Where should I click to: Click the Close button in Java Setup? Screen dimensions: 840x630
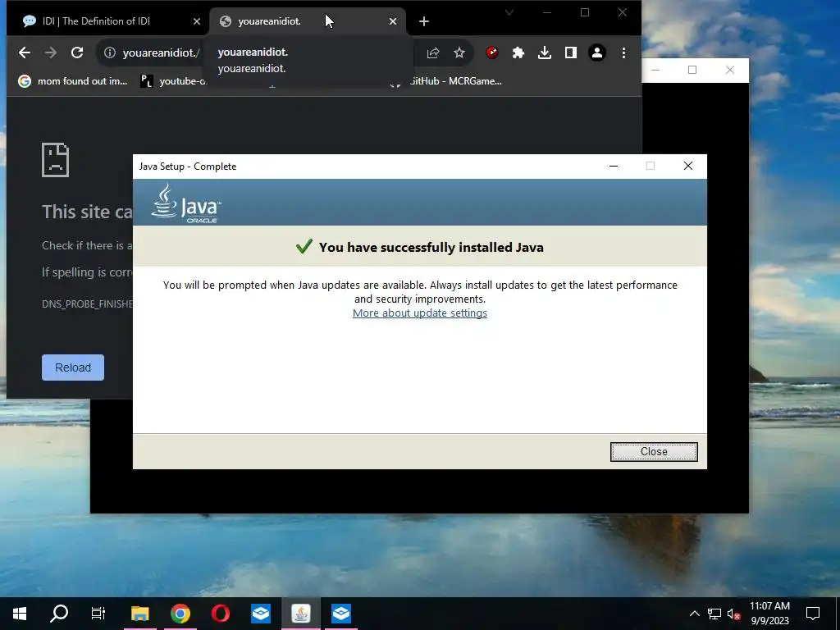click(x=654, y=452)
